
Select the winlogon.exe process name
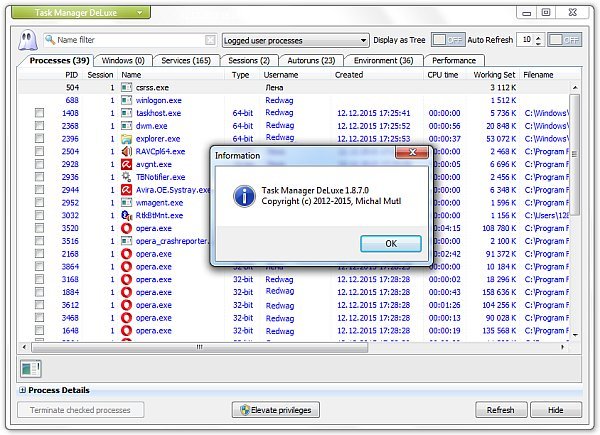158,101
